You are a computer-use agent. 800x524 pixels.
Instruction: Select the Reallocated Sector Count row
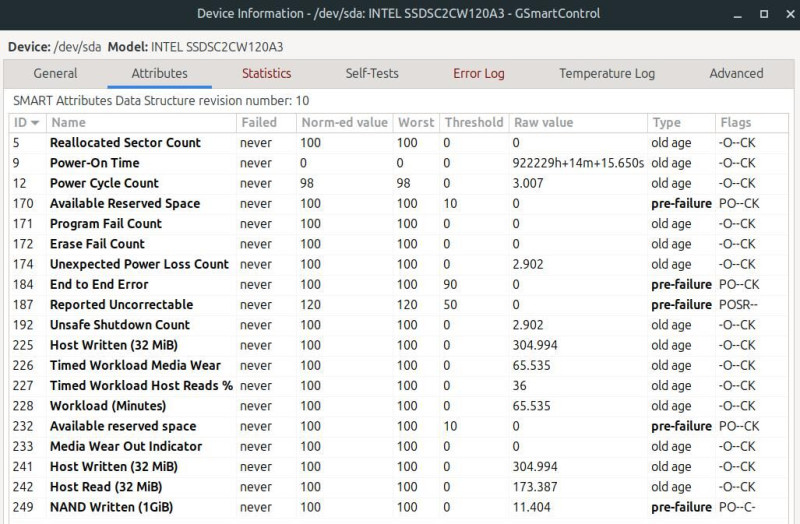coord(399,143)
